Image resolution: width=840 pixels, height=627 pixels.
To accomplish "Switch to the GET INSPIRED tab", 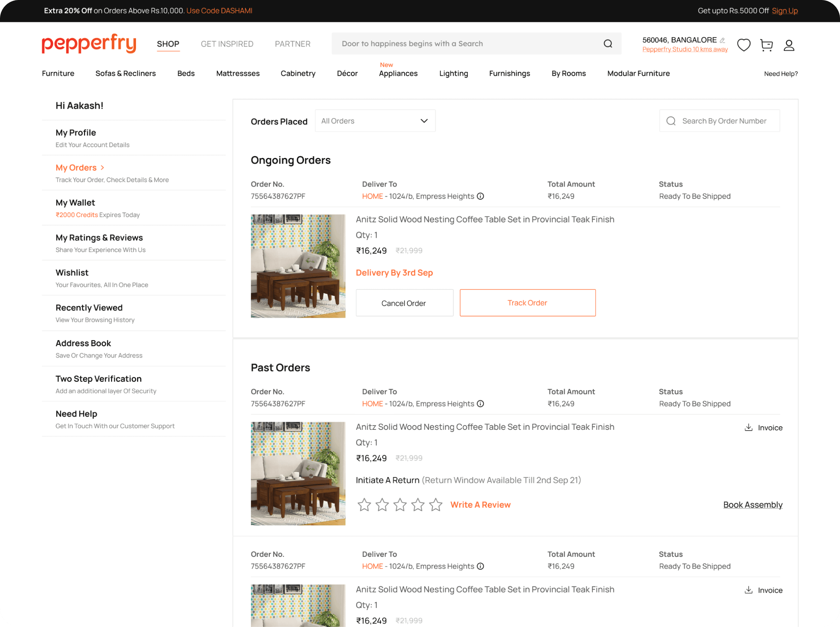I will point(227,44).
